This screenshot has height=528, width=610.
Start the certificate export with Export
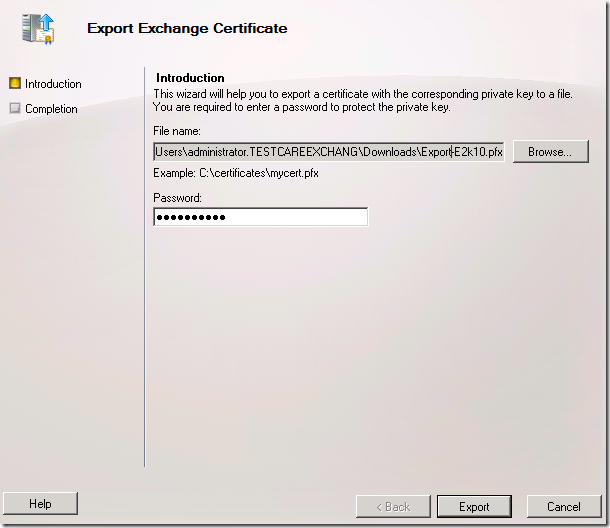474,507
